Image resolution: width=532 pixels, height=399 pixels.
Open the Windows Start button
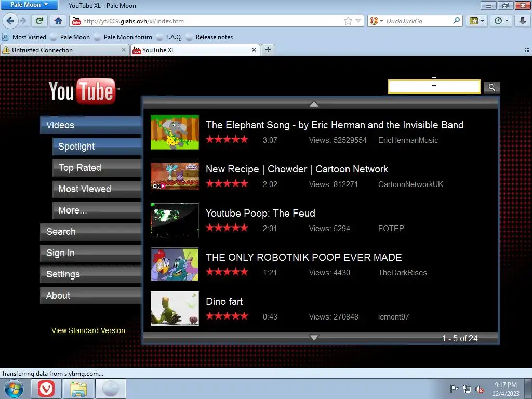point(14,389)
